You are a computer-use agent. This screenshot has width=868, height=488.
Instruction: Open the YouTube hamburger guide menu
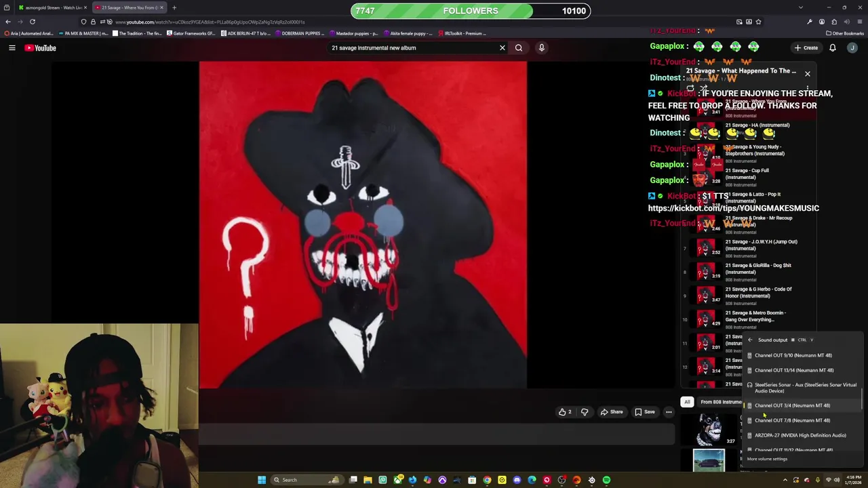tap(12, 47)
